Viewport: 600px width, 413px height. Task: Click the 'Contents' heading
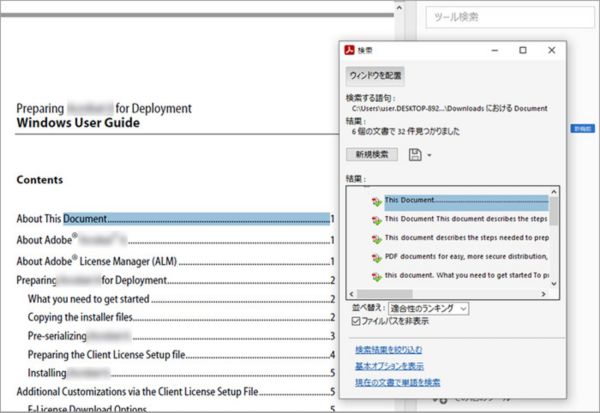tap(39, 180)
